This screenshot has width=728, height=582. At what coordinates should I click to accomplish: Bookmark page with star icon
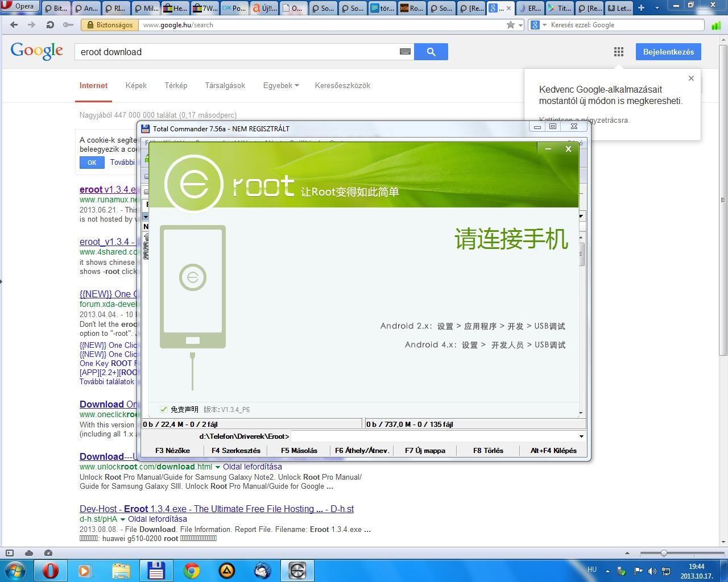pos(511,25)
